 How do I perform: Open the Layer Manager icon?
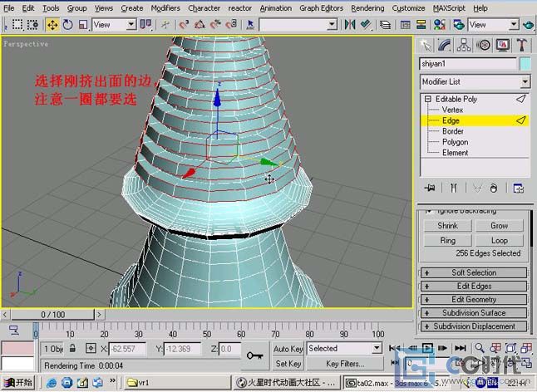(386, 25)
